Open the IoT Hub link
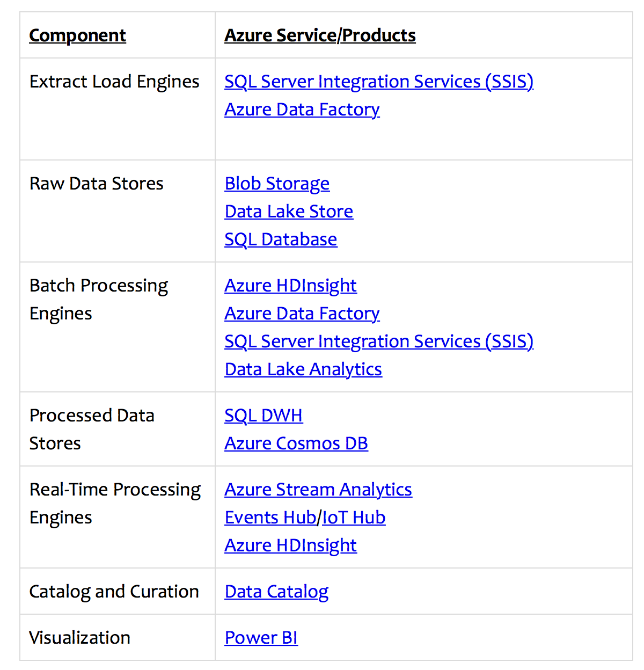 point(354,517)
